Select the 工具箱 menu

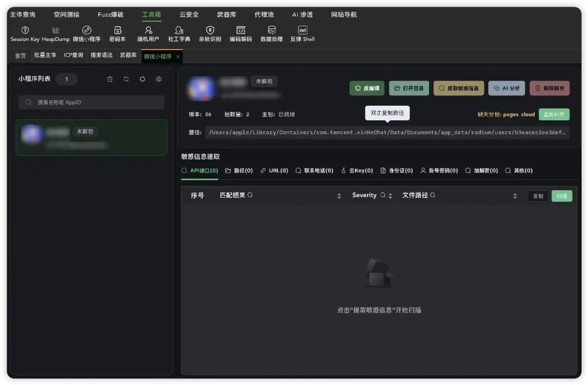[x=151, y=15]
